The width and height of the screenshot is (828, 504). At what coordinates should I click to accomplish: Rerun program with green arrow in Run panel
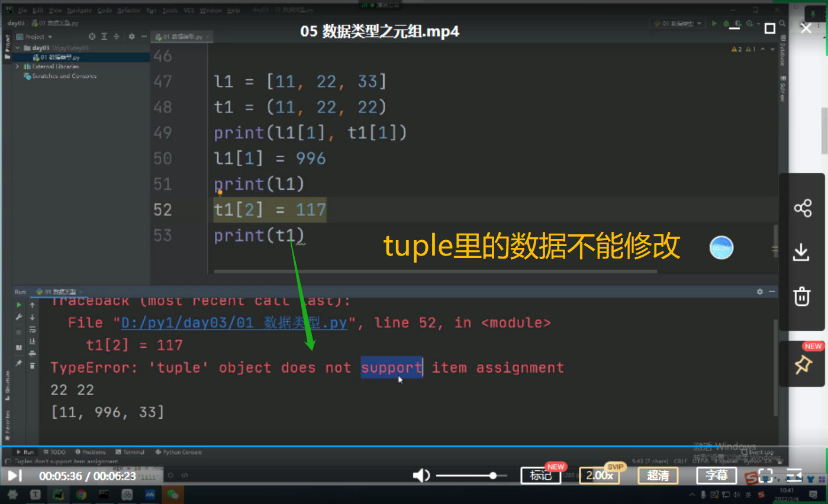(19, 305)
